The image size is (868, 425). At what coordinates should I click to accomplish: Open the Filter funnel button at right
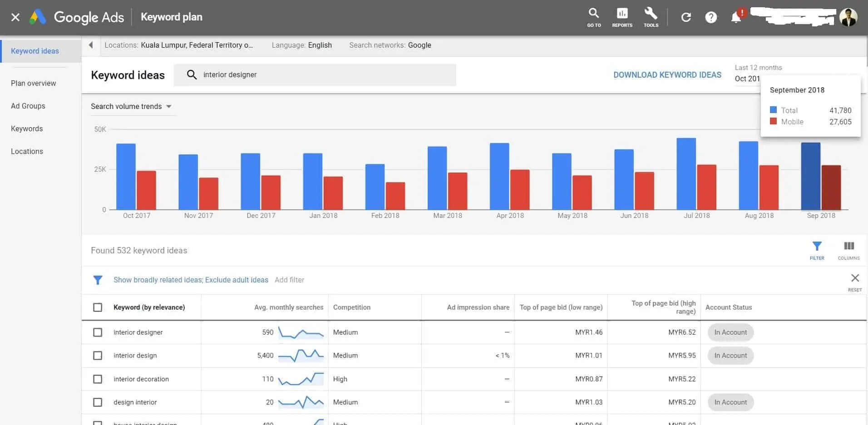click(x=817, y=250)
